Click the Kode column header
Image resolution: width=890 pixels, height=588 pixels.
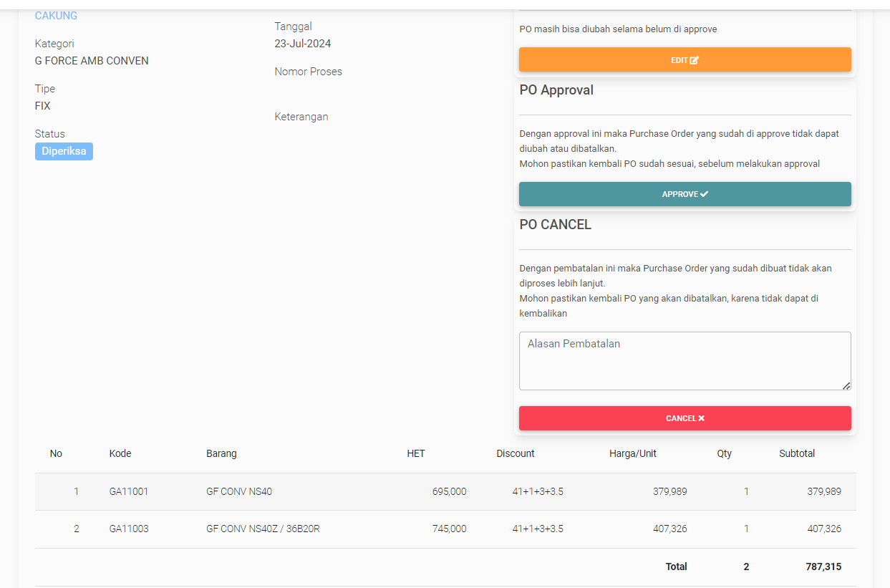120,453
